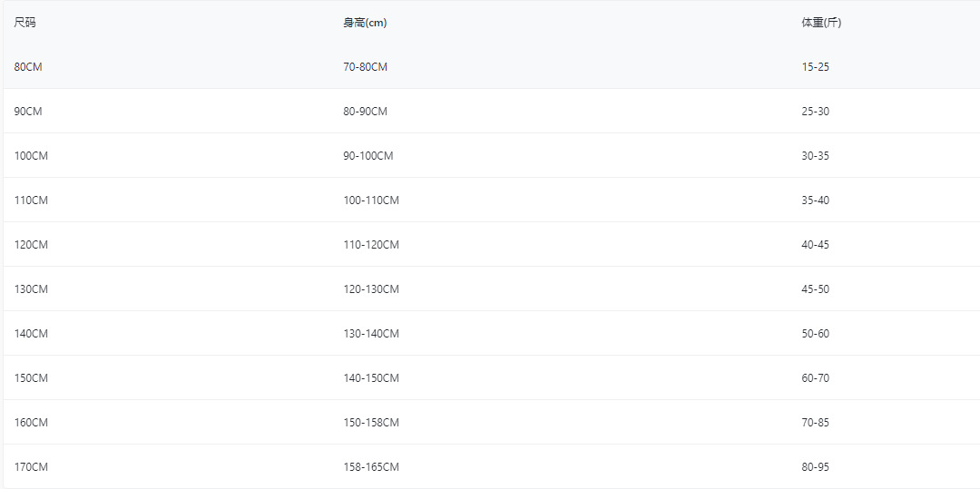Click the 身高(cm) column header
This screenshot has height=489, width=980.
(365, 23)
